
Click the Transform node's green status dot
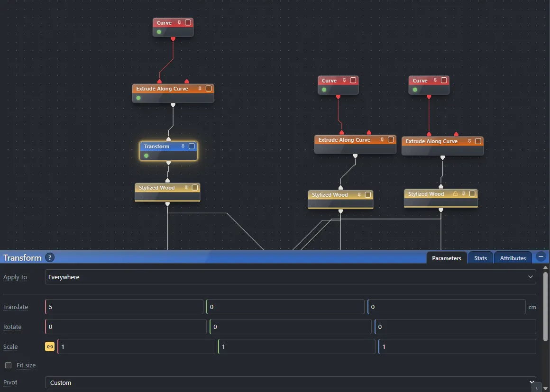click(146, 155)
